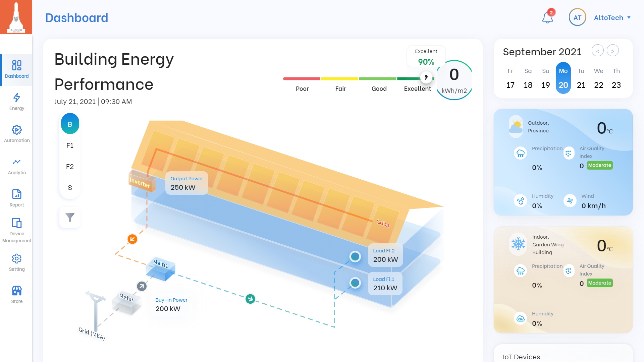Click the funnel filter icon
The height and width of the screenshot is (362, 644).
(x=70, y=218)
